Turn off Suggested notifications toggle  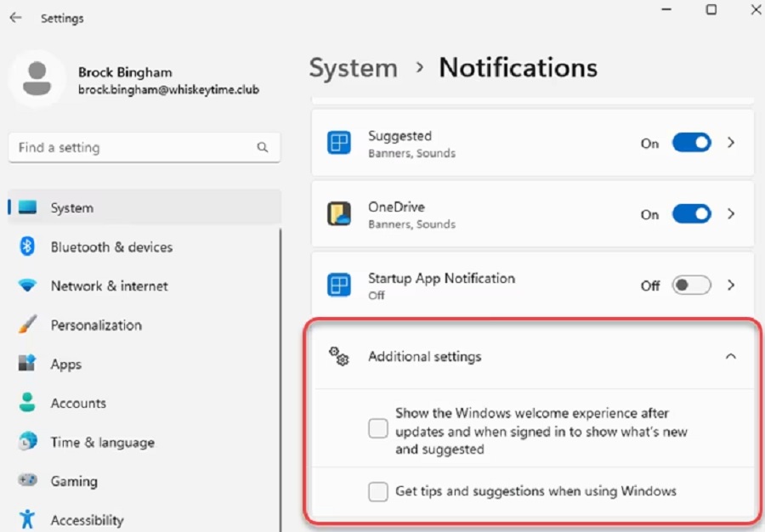coord(691,143)
